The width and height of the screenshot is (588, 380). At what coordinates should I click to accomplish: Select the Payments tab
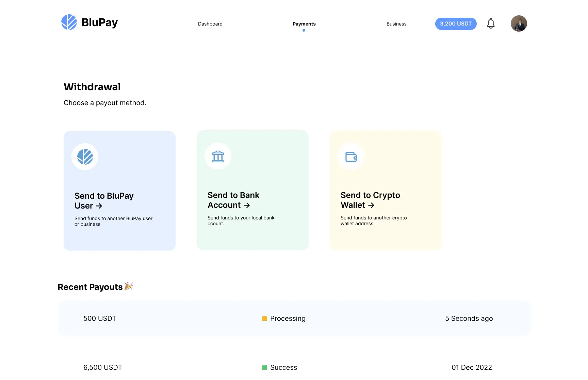[x=304, y=24]
